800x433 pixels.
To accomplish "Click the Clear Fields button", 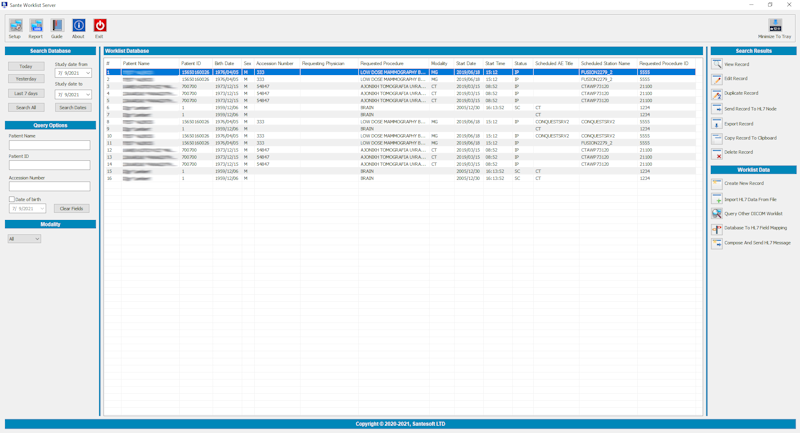I will click(71, 209).
